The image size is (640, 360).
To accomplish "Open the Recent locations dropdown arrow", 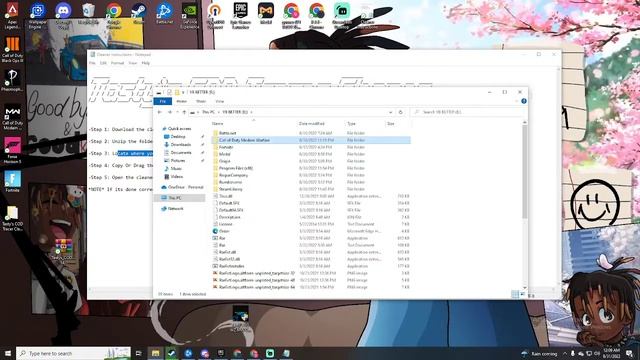I will click(177, 112).
